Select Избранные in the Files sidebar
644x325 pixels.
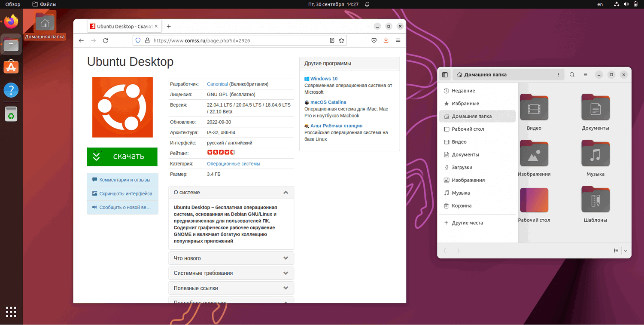click(477, 104)
